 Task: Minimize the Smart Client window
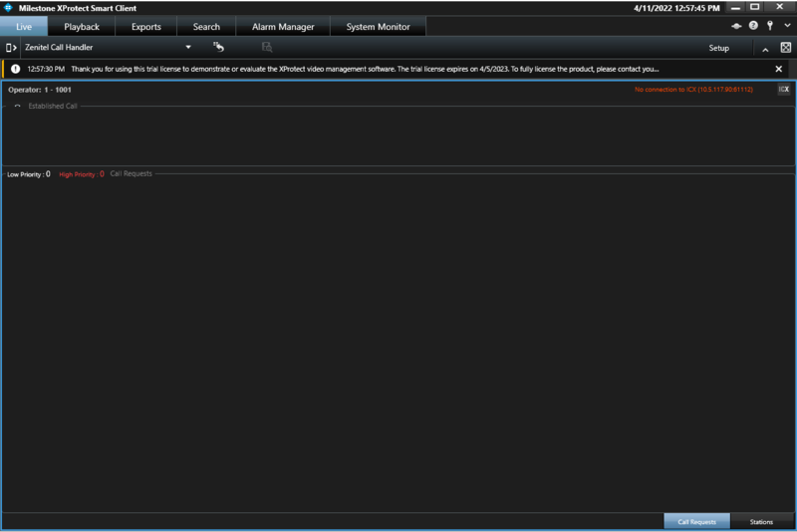(x=735, y=8)
